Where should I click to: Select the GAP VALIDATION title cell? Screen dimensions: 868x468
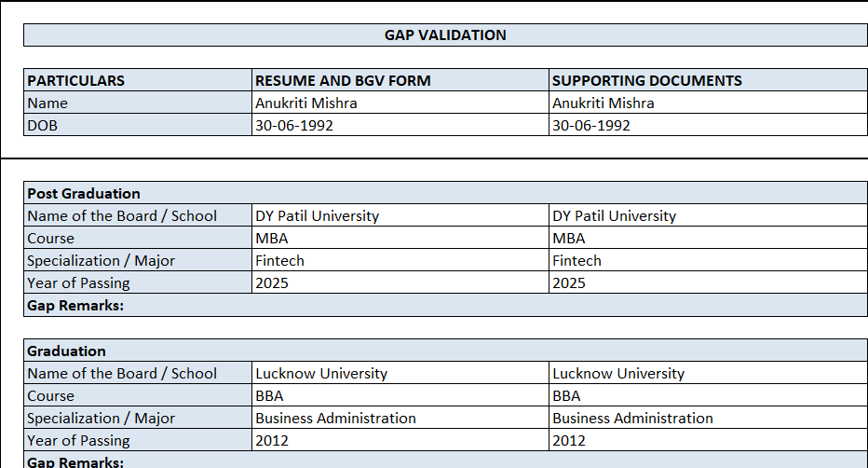tap(445, 35)
